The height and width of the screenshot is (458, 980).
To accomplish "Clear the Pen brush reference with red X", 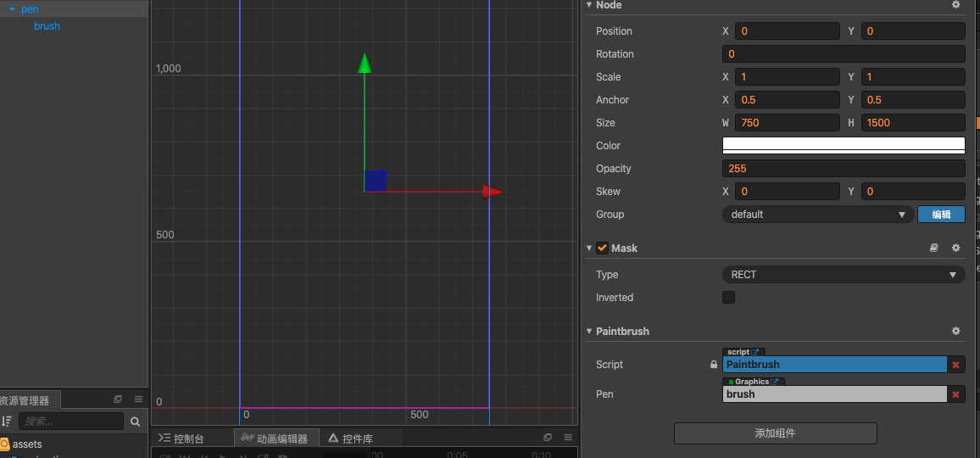I will click(x=955, y=394).
